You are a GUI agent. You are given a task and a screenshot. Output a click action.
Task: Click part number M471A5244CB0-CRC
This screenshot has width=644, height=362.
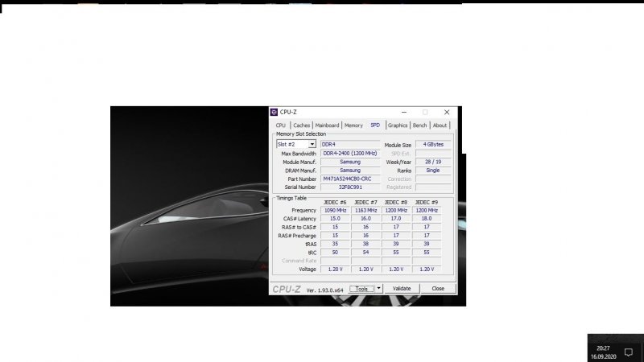[350, 179]
